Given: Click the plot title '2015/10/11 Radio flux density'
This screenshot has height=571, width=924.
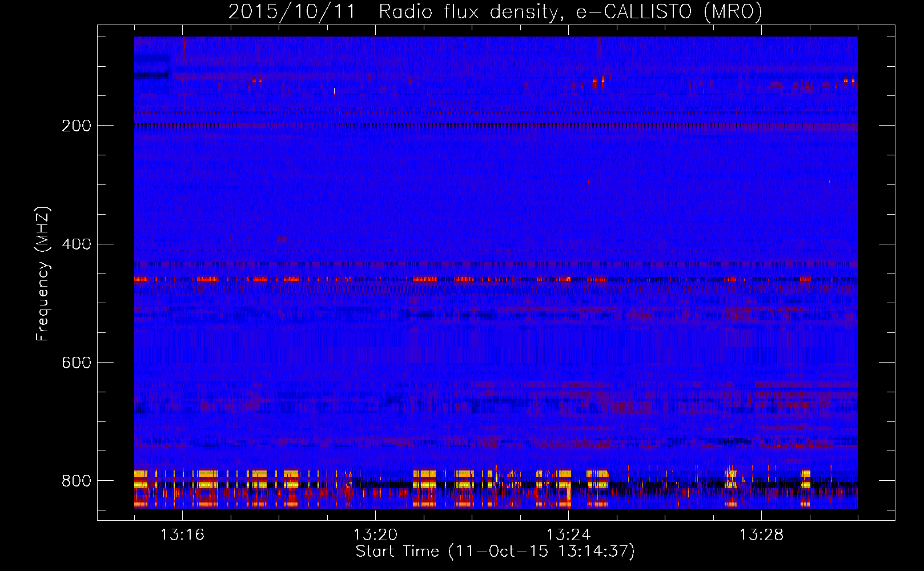Looking at the screenshot, I should [495, 11].
